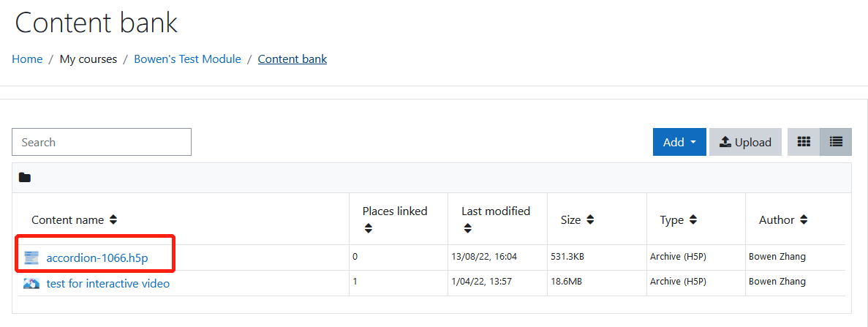Click the Upload button
This screenshot has width=868, height=327.
pyautogui.click(x=745, y=142)
